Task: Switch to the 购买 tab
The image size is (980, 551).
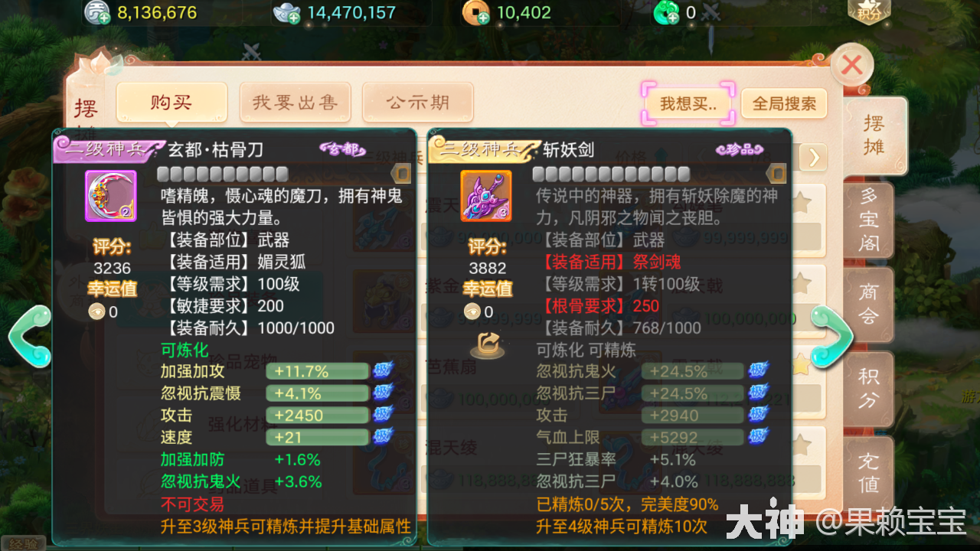Action: tap(171, 103)
